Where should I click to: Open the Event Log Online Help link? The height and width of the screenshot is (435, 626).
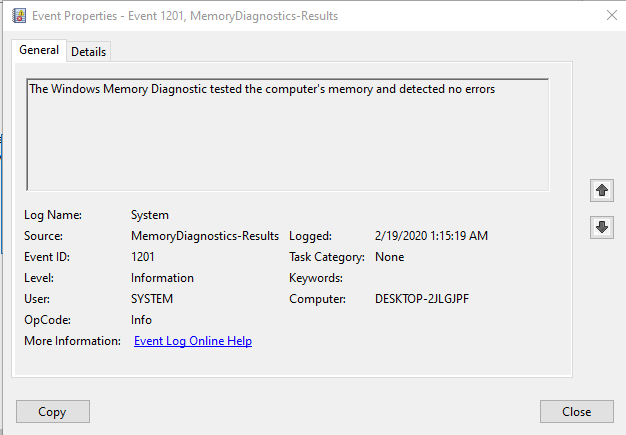tap(193, 341)
